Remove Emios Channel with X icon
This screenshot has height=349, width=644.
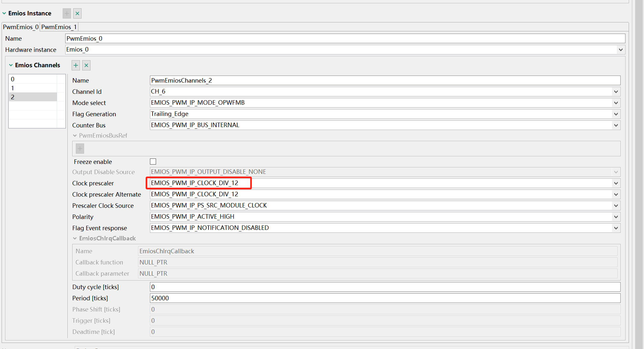(x=86, y=65)
